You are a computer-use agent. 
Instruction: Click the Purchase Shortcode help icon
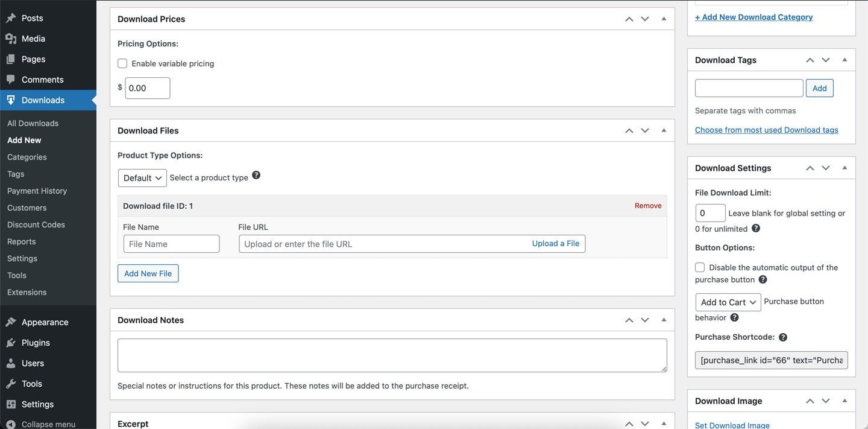coord(783,337)
